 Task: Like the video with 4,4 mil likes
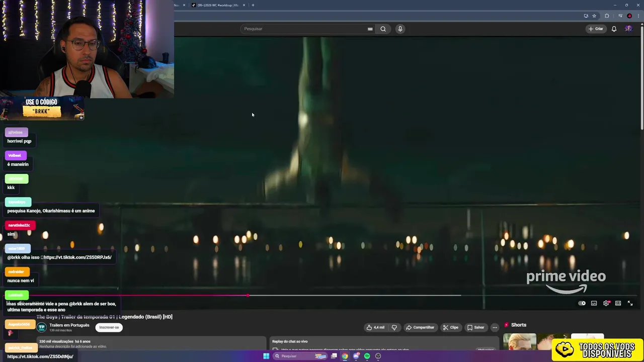pyautogui.click(x=375, y=327)
